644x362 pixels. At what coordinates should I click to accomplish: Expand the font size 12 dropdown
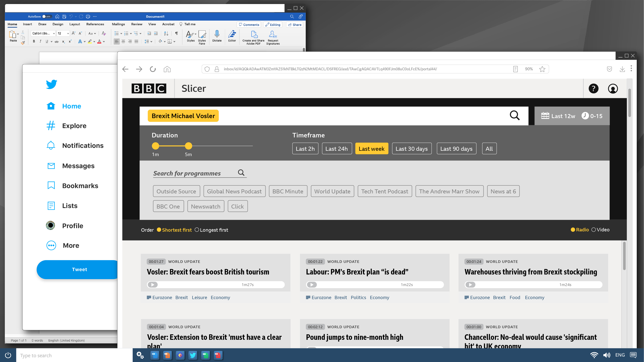[68, 33]
